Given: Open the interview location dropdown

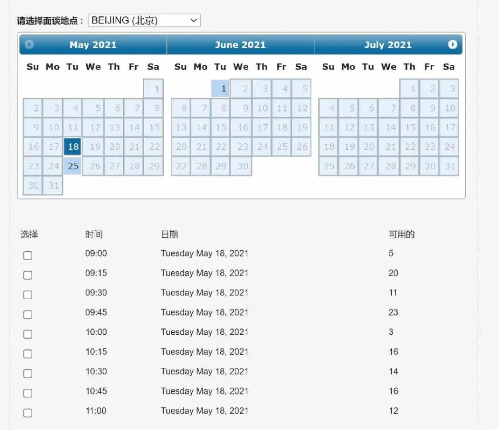Looking at the screenshot, I should (x=144, y=21).
